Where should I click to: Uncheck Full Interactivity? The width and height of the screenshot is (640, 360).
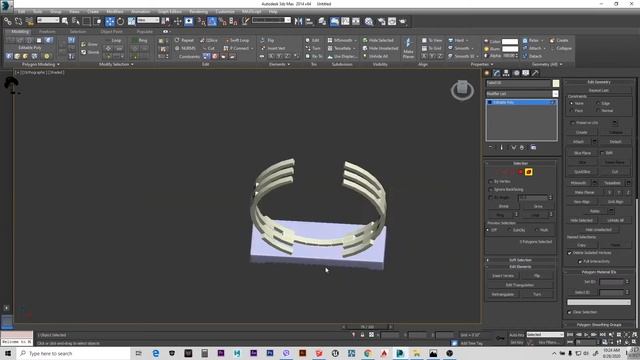point(580,261)
